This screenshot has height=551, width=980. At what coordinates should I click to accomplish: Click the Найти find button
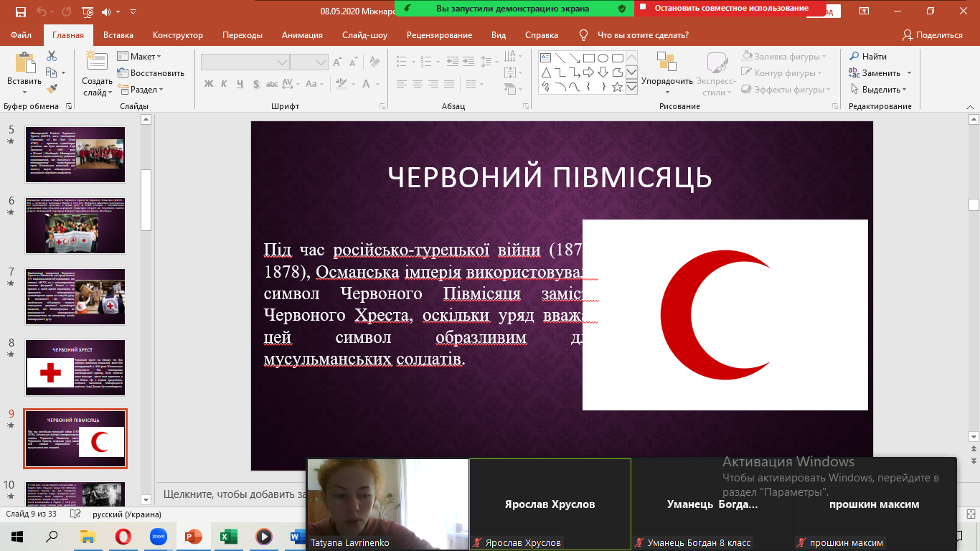[x=868, y=57]
